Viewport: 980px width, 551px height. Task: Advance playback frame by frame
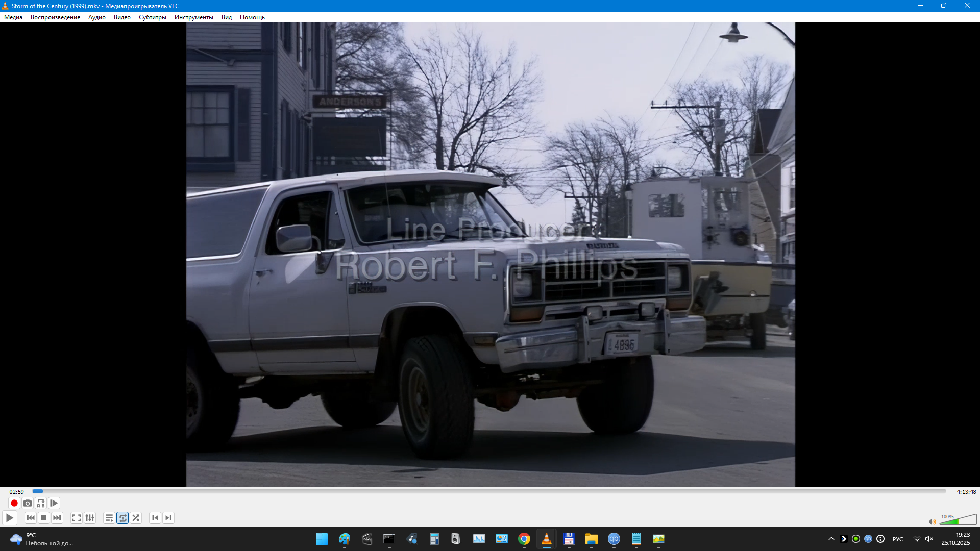[x=54, y=503]
